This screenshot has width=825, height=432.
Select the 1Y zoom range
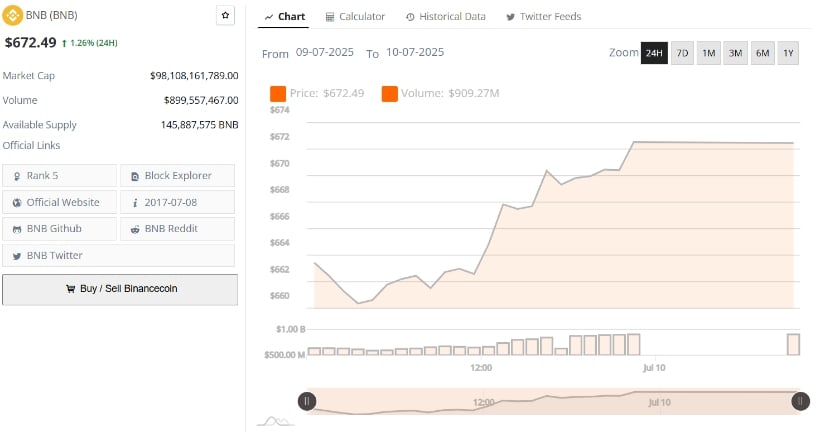788,53
